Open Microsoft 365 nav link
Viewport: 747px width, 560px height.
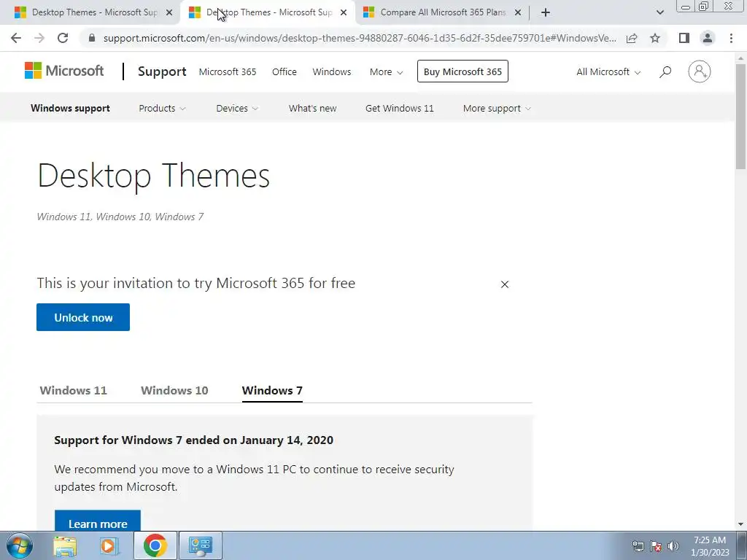(228, 72)
